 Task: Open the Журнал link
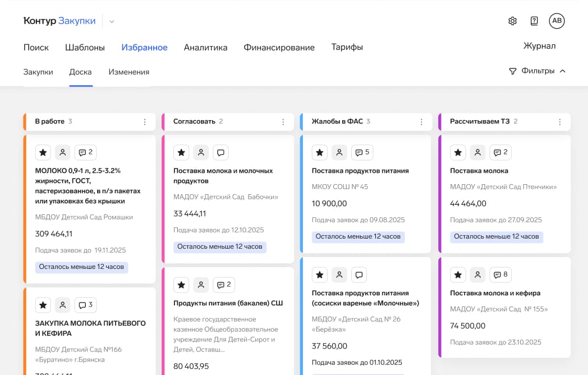tap(539, 46)
